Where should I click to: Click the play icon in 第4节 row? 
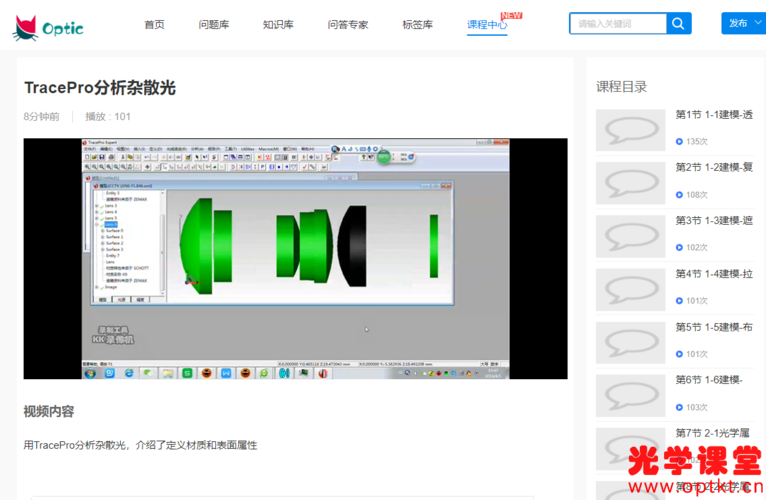[x=679, y=301]
